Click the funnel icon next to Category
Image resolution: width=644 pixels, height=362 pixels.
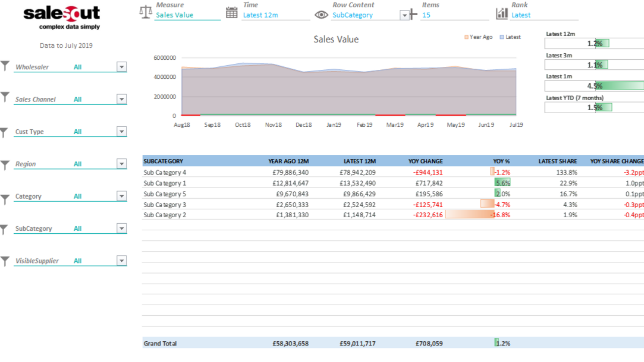pyautogui.click(x=5, y=200)
